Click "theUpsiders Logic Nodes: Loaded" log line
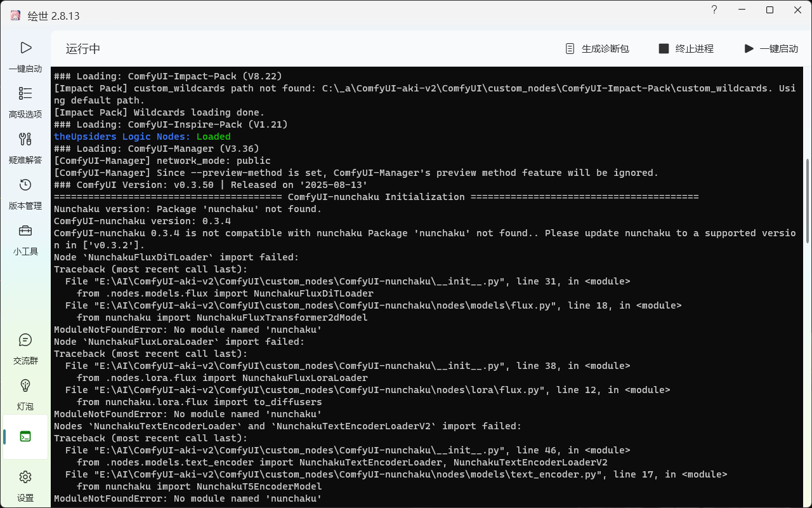The width and height of the screenshot is (812, 508). (x=142, y=137)
